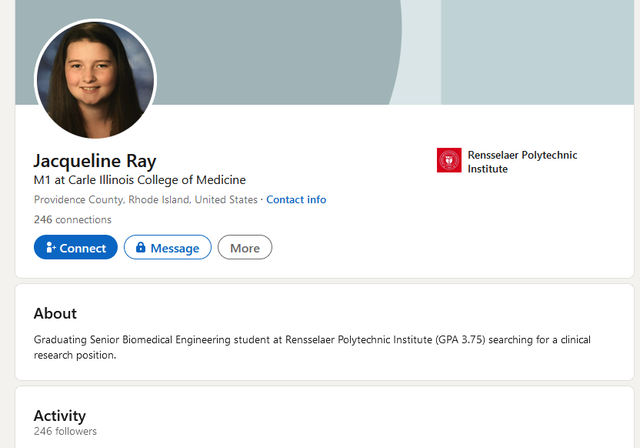Click the 246 connections text

[x=72, y=220]
